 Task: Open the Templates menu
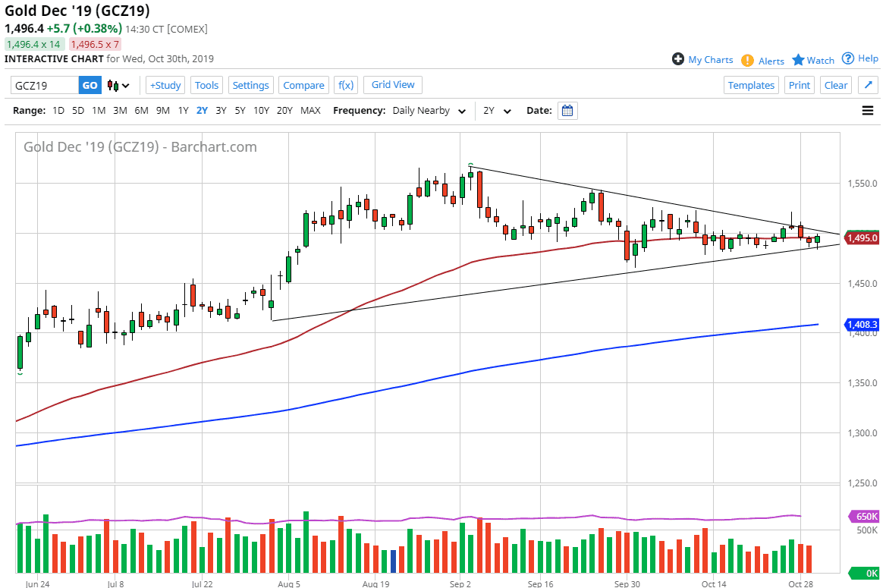click(x=751, y=85)
